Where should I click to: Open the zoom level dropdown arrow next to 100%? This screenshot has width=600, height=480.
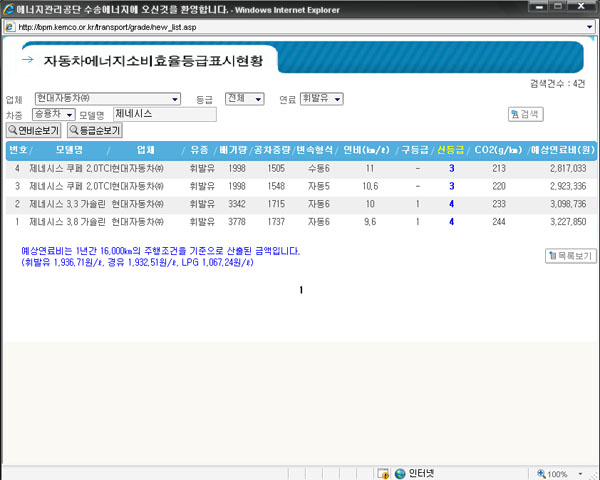pyautogui.click(x=580, y=474)
